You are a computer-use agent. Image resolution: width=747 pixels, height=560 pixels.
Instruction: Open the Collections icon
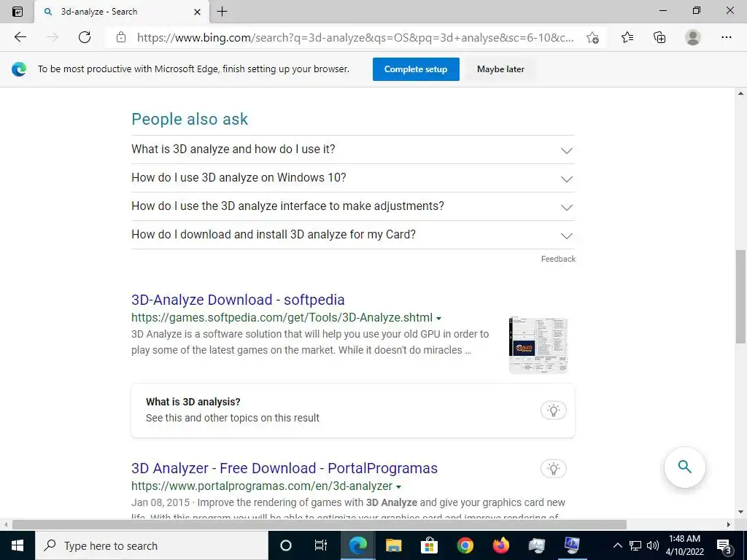coord(659,37)
